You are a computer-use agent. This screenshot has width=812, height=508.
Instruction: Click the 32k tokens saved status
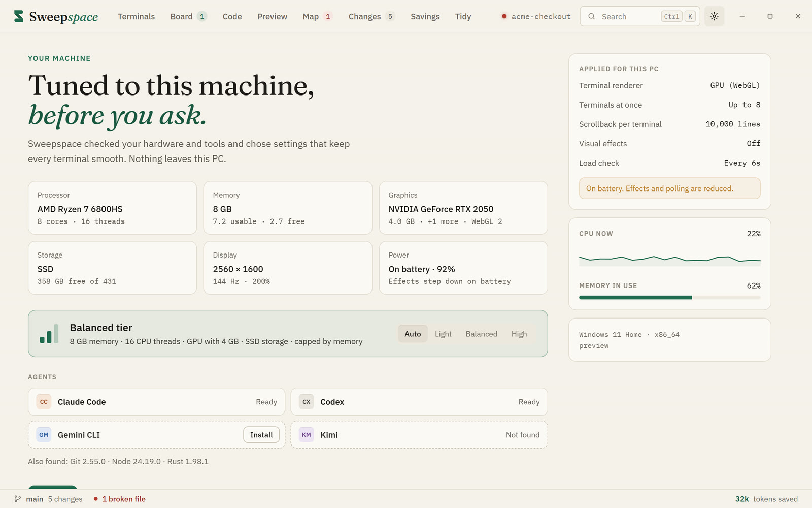pyautogui.click(x=766, y=499)
